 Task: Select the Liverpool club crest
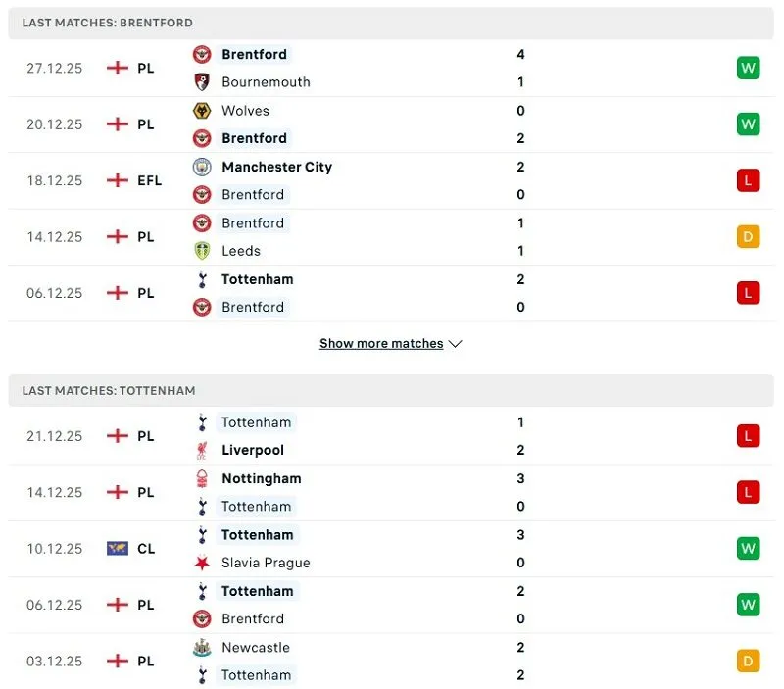click(x=202, y=450)
